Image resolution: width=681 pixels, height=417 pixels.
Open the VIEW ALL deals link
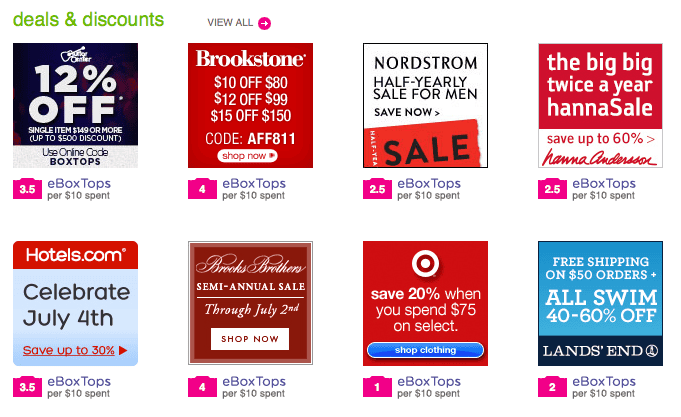coord(230,23)
